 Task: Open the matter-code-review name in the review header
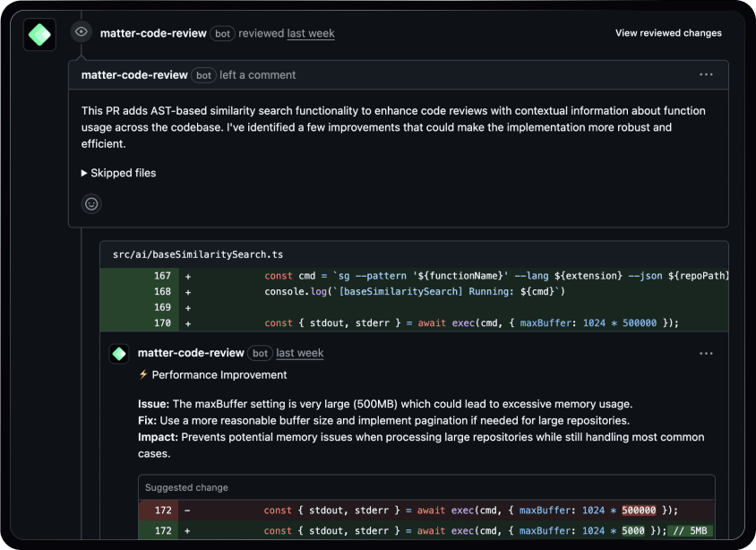tap(153, 33)
